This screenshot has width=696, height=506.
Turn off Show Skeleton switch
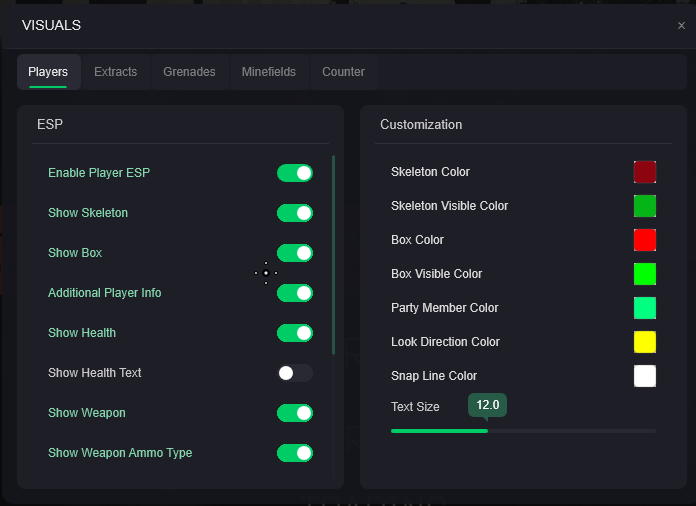(295, 213)
